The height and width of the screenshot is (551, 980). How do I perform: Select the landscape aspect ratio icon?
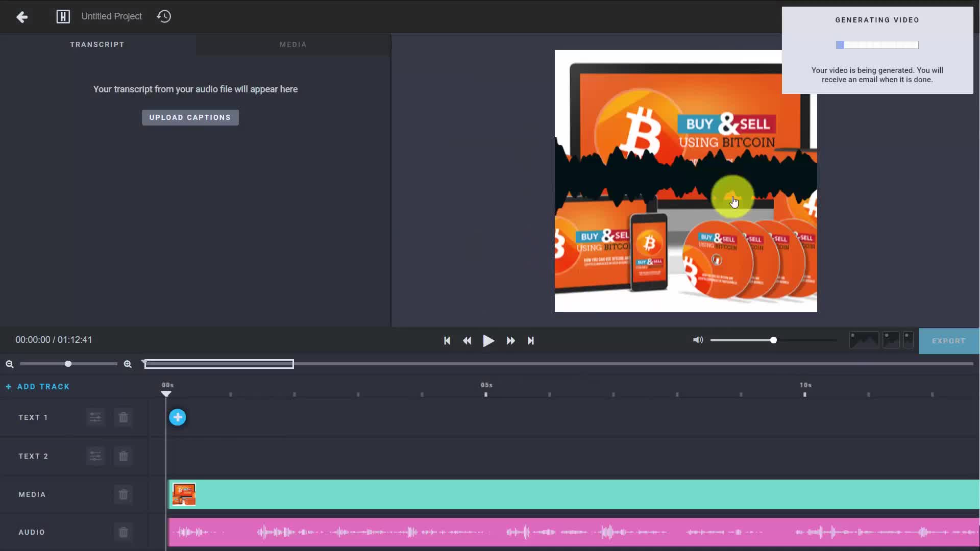pyautogui.click(x=864, y=340)
